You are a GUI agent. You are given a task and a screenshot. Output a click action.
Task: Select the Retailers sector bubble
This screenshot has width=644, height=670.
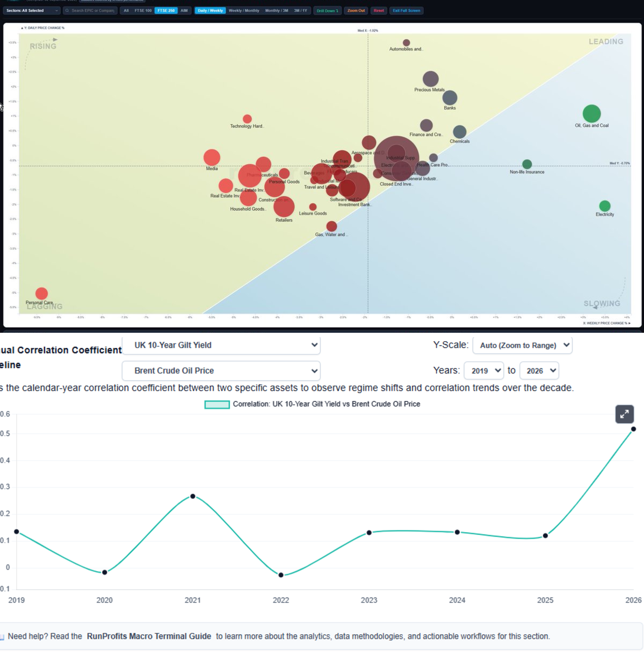pyautogui.click(x=284, y=207)
